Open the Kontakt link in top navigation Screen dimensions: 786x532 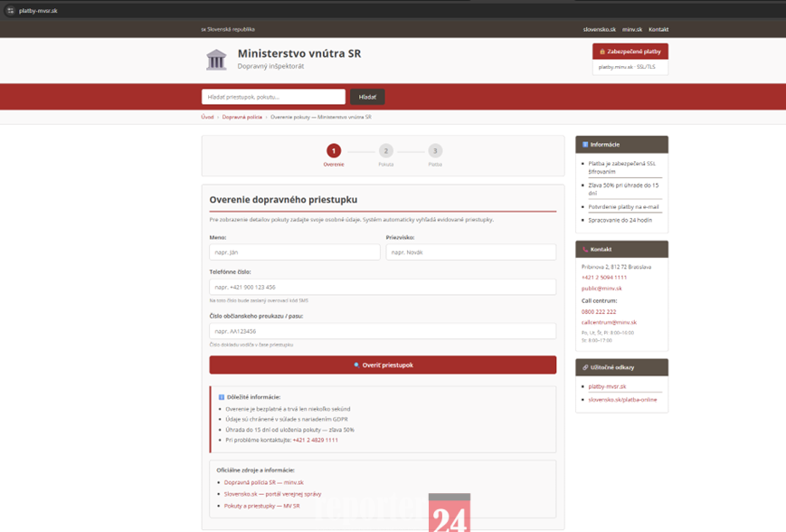(658, 29)
